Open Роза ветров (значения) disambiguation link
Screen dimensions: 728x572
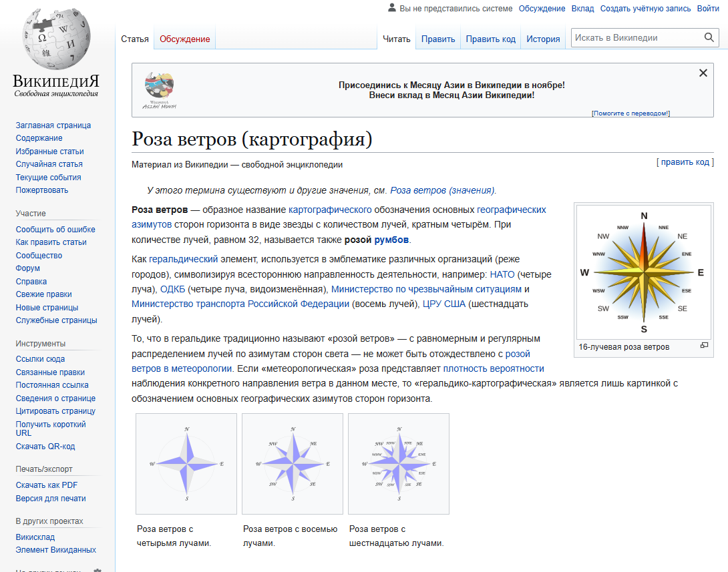(442, 190)
